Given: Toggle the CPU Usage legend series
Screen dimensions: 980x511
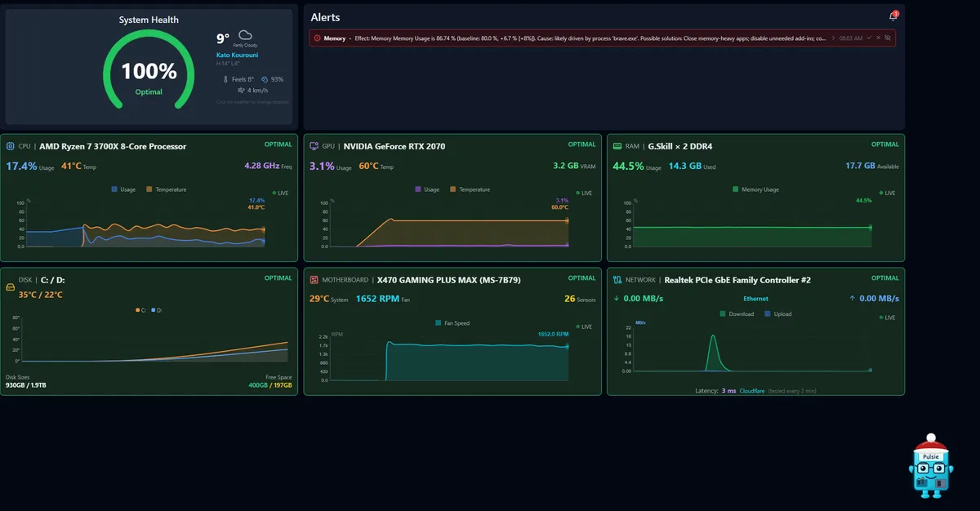Looking at the screenshot, I should 122,189.
